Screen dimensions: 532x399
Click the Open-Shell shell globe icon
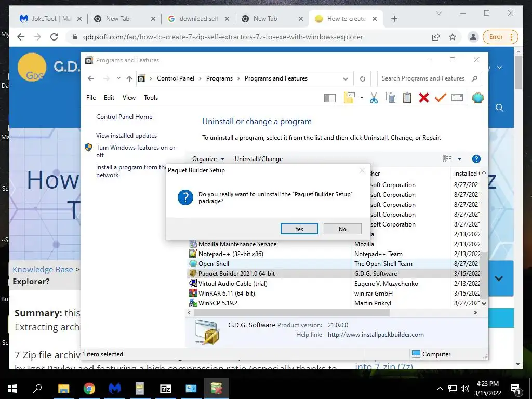[478, 98]
